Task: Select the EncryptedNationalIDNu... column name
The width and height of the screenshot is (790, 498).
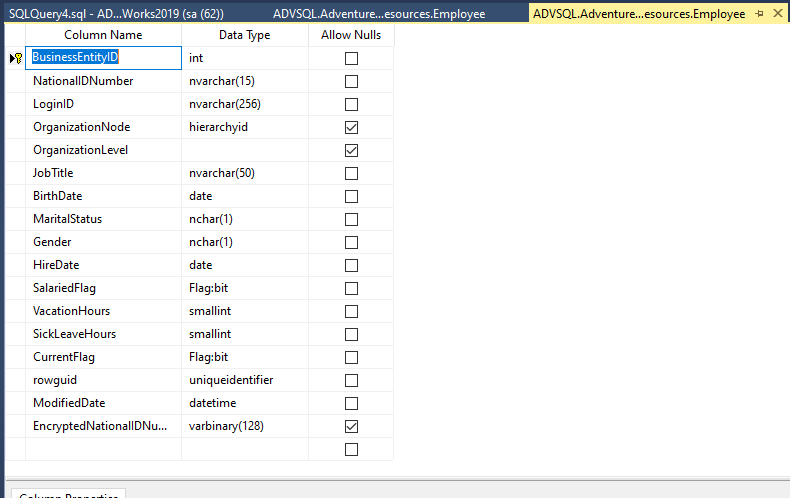Action: pyautogui.click(x=103, y=426)
